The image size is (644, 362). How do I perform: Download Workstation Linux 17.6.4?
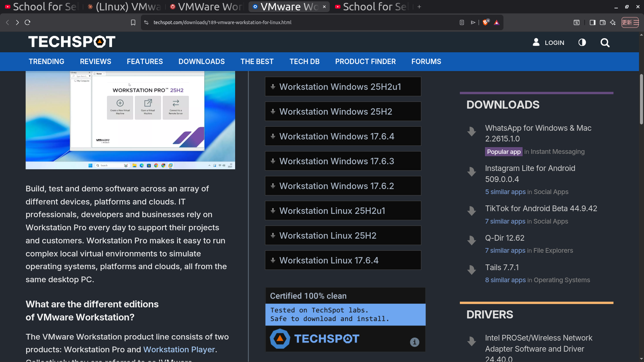click(343, 260)
